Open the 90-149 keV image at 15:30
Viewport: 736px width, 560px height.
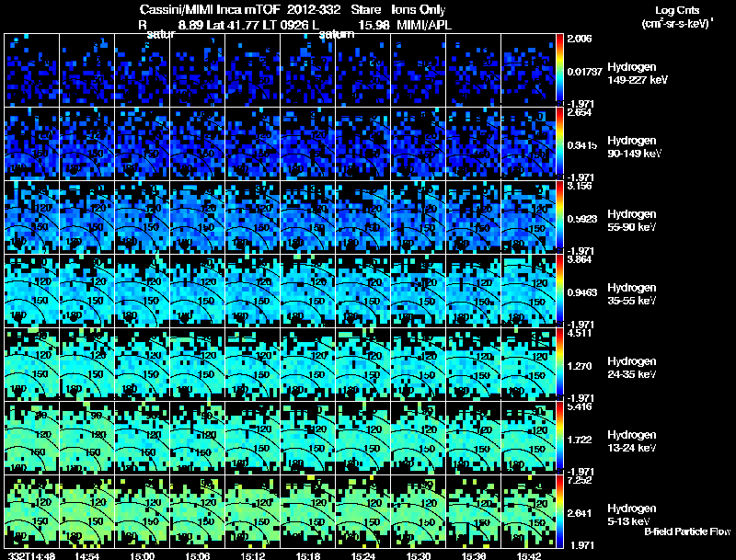click(x=418, y=143)
